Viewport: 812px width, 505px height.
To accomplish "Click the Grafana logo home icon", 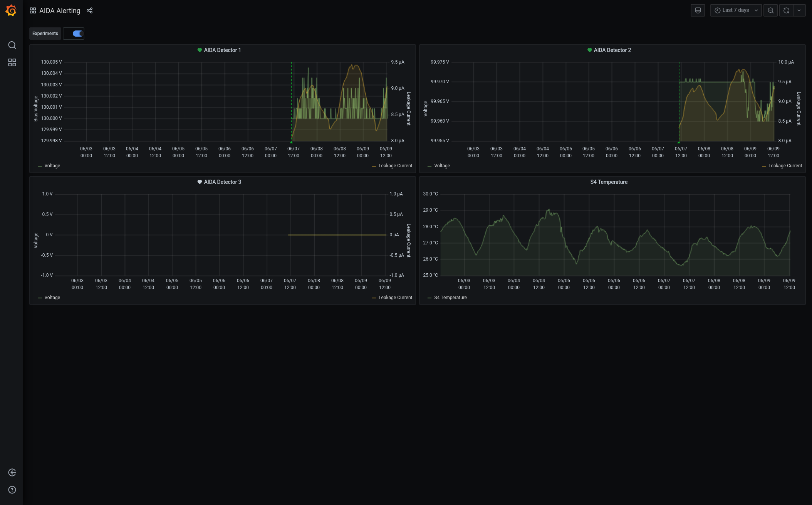I will [11, 10].
